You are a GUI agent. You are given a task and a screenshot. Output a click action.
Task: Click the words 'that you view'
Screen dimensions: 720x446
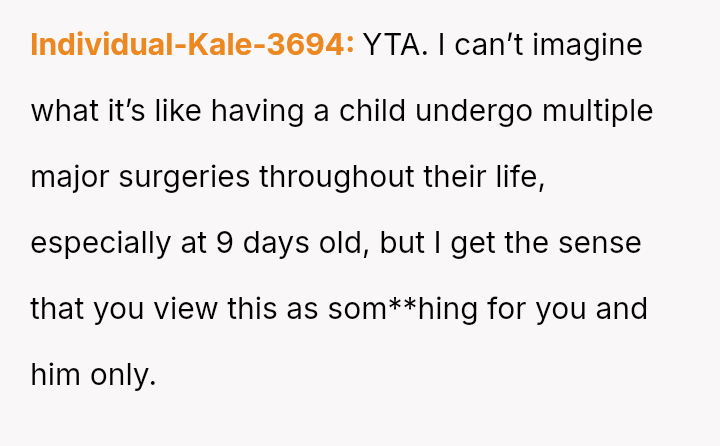pos(122,309)
